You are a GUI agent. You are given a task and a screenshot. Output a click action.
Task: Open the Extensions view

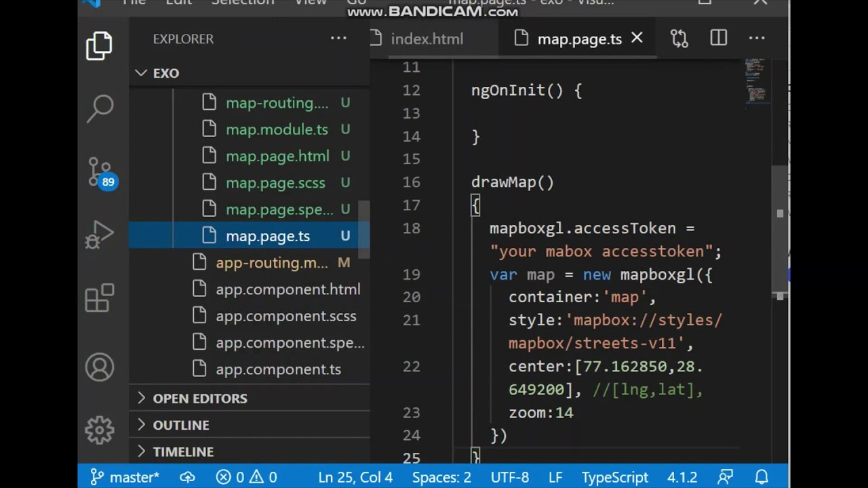click(100, 298)
